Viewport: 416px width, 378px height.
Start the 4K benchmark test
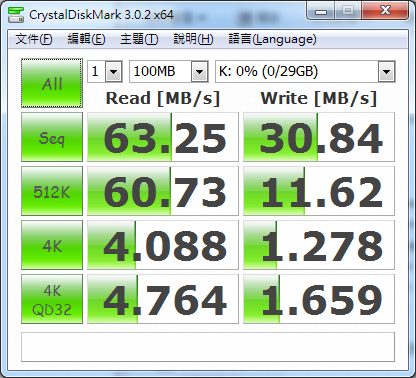[x=52, y=245]
